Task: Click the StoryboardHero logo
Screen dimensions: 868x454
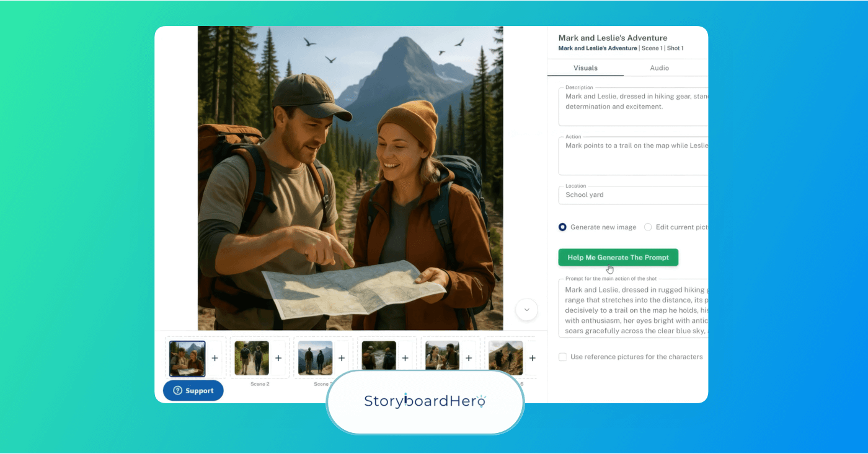Action: (x=425, y=401)
